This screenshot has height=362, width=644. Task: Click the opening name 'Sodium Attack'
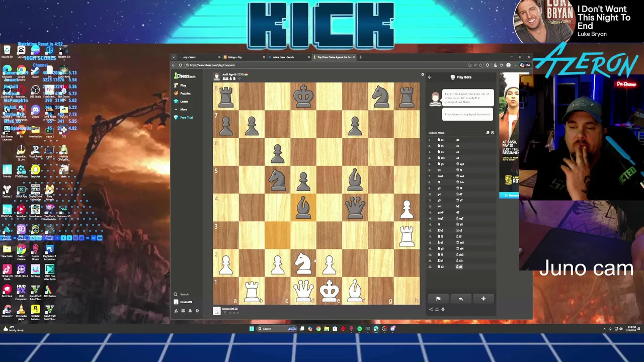coord(436,133)
